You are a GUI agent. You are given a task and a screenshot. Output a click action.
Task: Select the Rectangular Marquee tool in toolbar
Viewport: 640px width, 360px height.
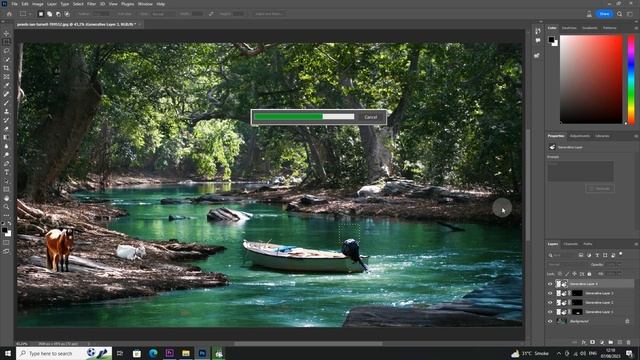6,42
